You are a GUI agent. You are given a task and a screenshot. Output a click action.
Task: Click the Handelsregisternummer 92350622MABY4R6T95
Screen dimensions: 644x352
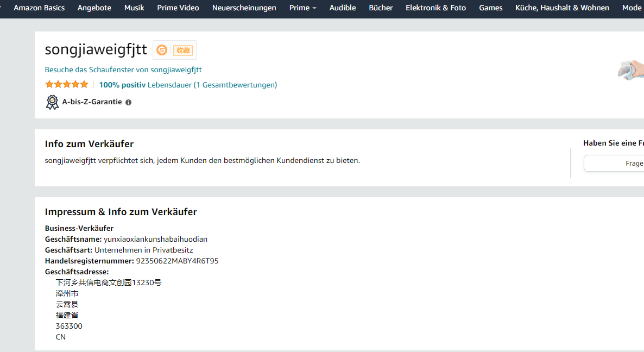click(177, 261)
